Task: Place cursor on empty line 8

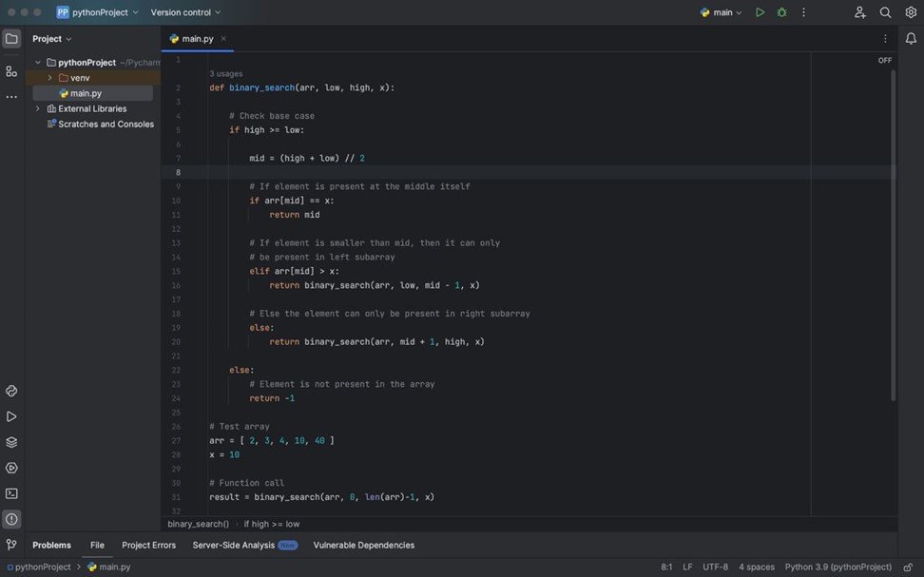Action: pyautogui.click(x=529, y=172)
